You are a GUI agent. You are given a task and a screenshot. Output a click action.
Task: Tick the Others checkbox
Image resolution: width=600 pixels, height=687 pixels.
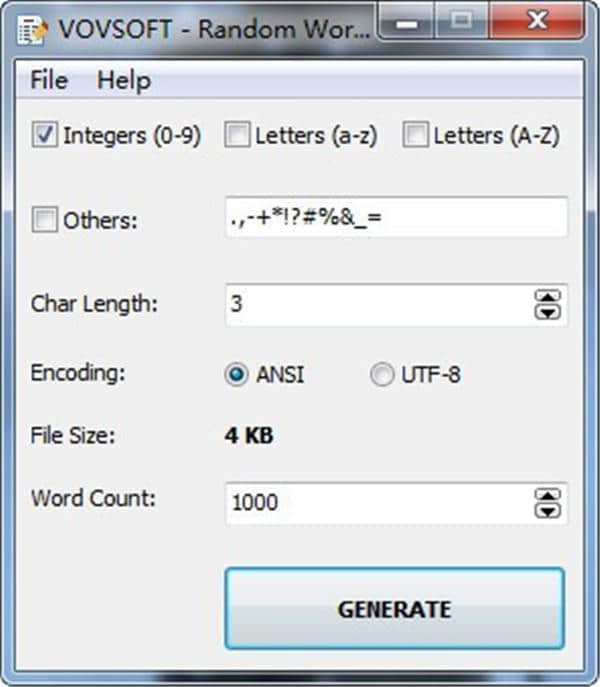pos(44,219)
